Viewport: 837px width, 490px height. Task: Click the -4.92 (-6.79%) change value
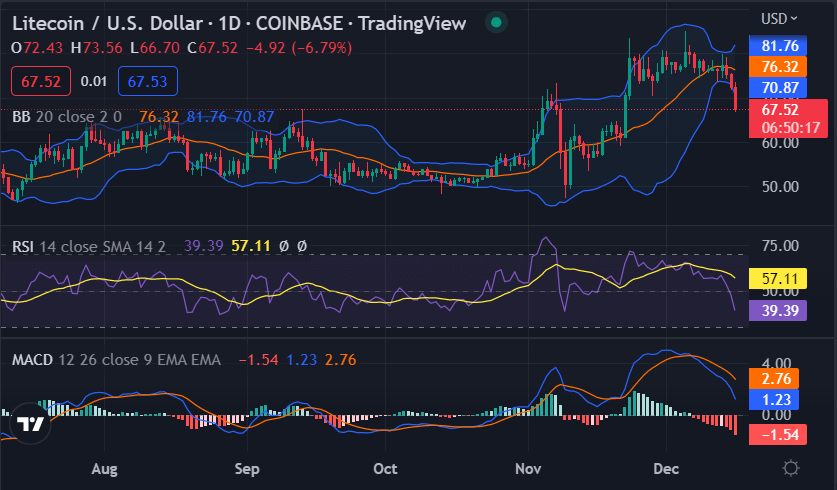pyautogui.click(x=299, y=48)
